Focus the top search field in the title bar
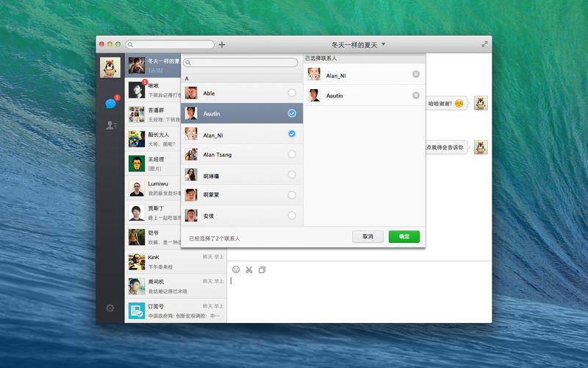 tap(170, 45)
